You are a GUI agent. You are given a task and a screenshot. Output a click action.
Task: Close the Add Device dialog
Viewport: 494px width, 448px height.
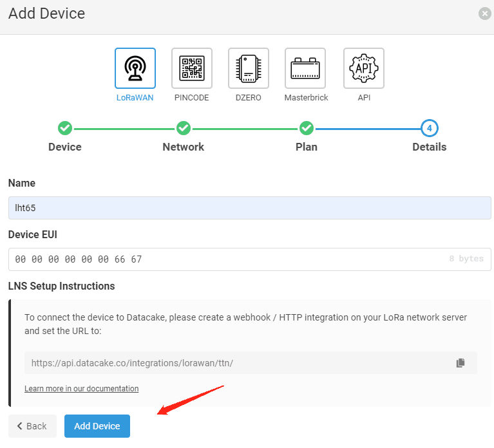pyautogui.click(x=484, y=14)
